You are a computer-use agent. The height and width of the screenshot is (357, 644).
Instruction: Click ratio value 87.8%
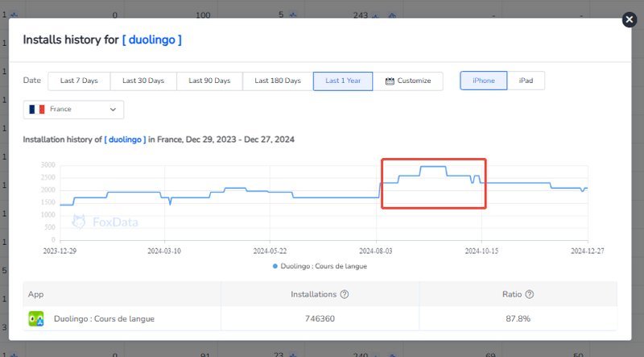click(518, 319)
